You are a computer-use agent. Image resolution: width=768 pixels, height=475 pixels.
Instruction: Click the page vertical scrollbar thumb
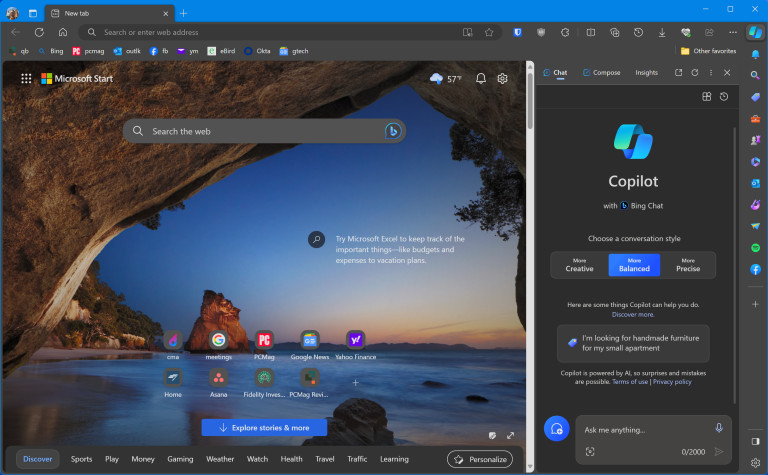(530, 102)
